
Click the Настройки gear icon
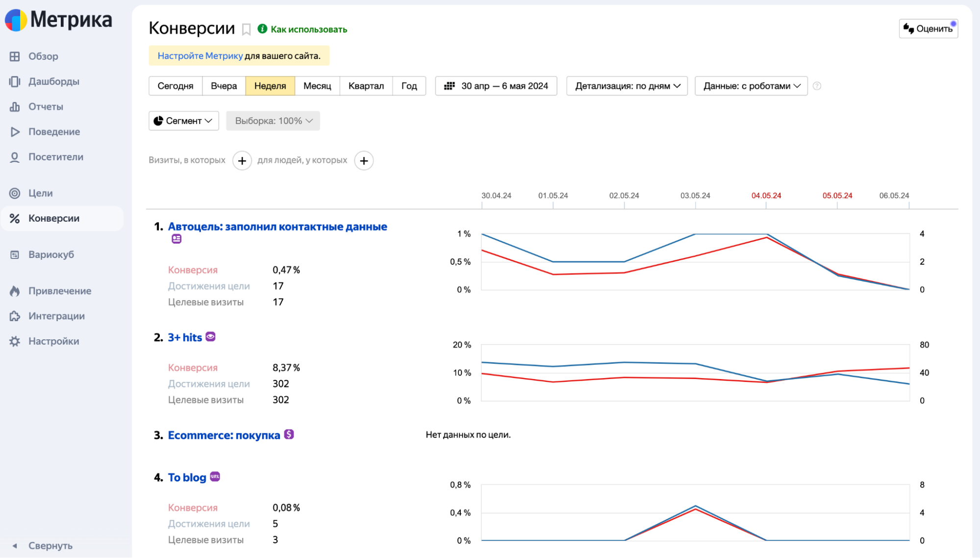tap(15, 341)
